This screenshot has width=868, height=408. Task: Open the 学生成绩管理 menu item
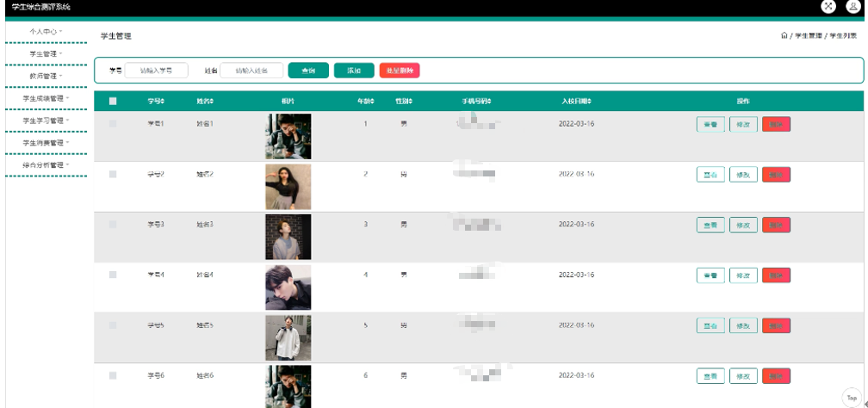(x=46, y=98)
